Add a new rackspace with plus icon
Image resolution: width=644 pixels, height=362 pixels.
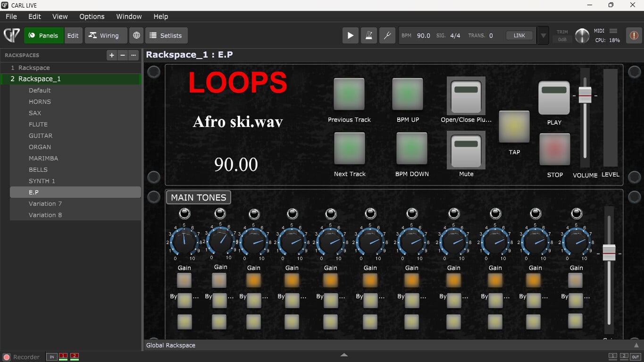click(x=112, y=55)
